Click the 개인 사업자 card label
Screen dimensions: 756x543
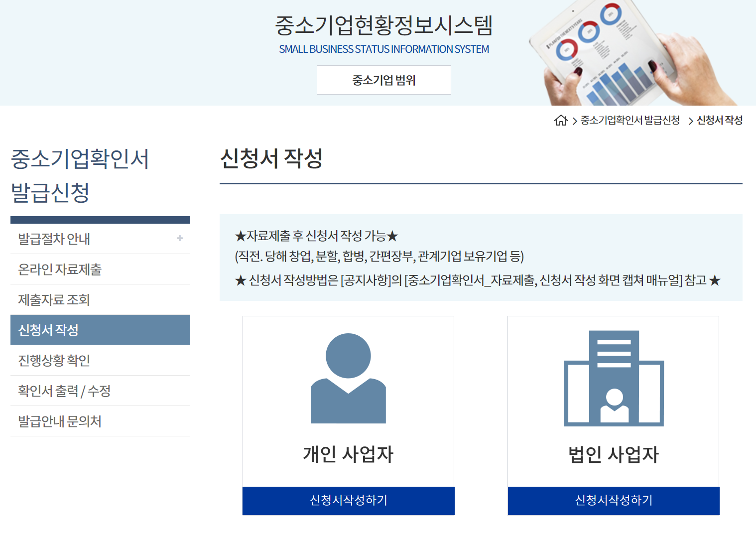tap(348, 454)
